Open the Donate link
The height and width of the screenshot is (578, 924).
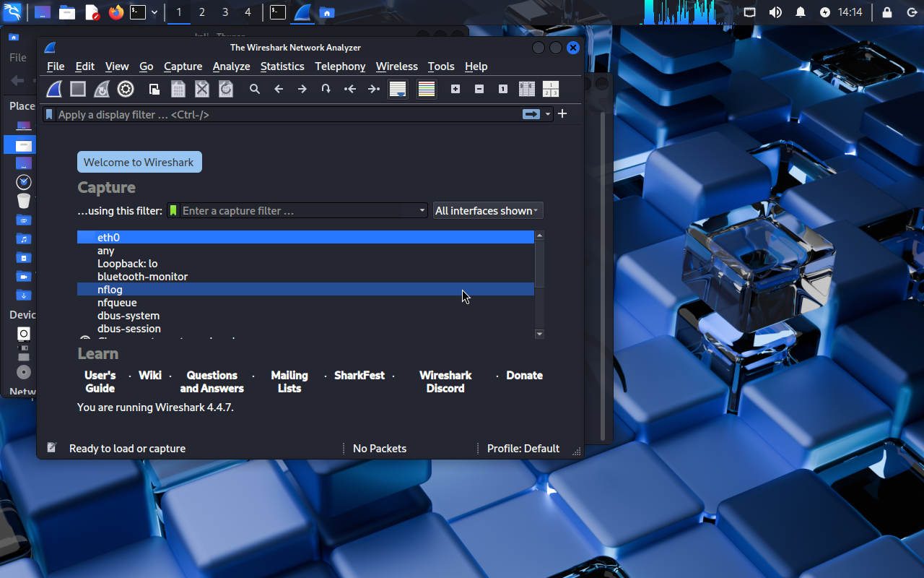(x=525, y=375)
